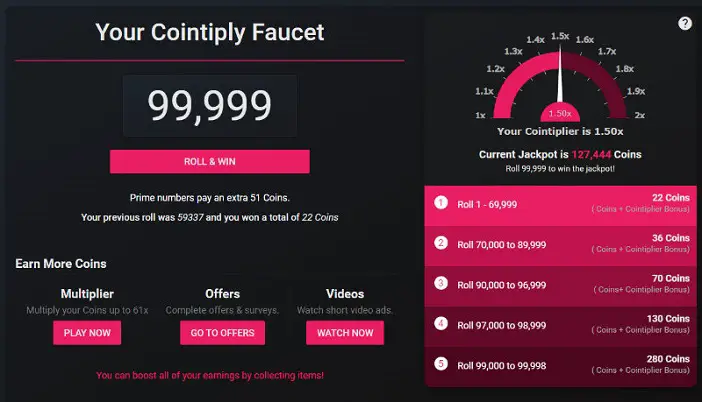The width and height of the screenshot is (702, 402).
Task: Click WATCH NOW under Videos
Action: [x=345, y=333]
